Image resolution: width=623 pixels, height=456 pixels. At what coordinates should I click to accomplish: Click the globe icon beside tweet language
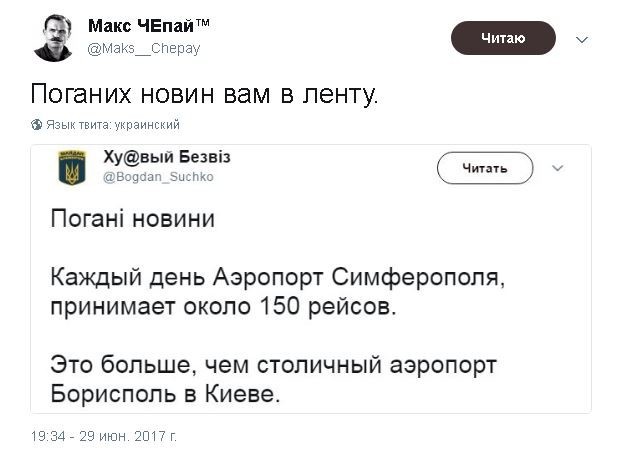(37, 125)
